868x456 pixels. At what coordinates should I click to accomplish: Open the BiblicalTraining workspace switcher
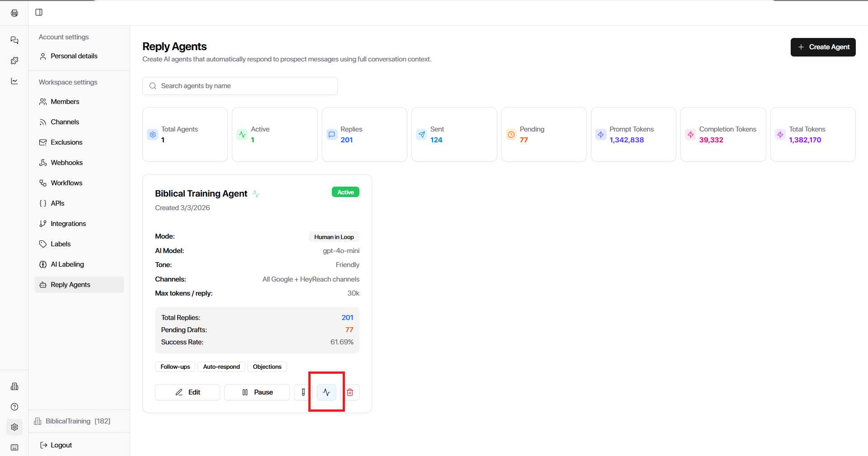pyautogui.click(x=73, y=421)
